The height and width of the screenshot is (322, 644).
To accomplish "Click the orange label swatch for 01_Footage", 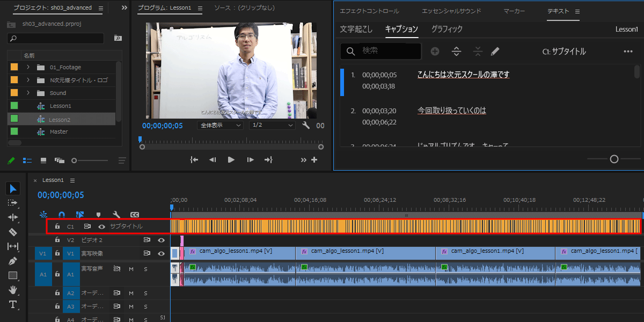I will click(14, 67).
